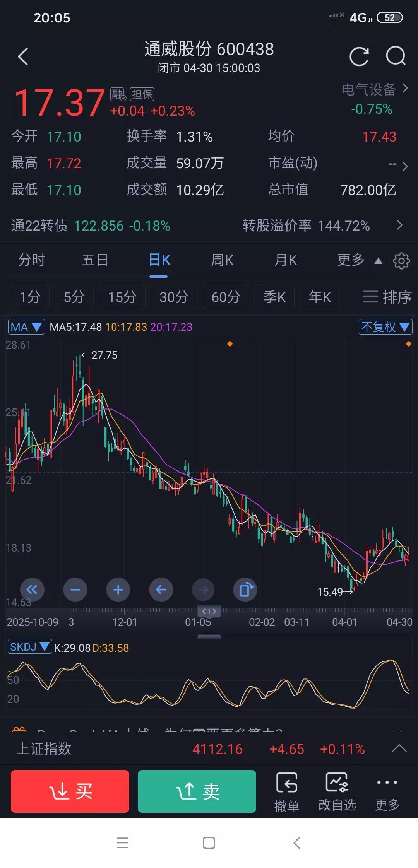Switch to 月K tab
Screen dimensions: 418x868
(x=286, y=260)
